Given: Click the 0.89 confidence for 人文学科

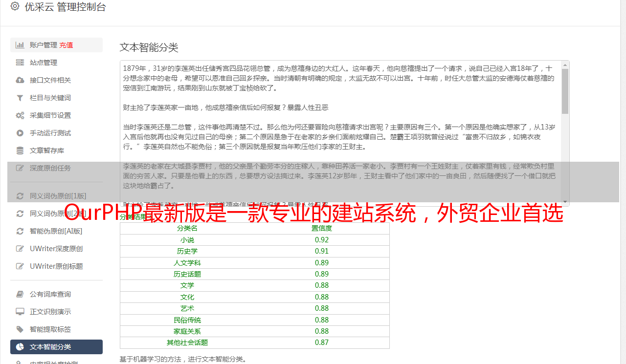Looking at the screenshot, I should click(x=322, y=263).
